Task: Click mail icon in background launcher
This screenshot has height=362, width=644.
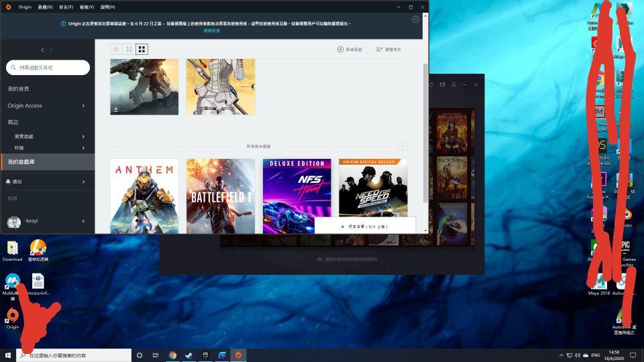Action: 442,84
